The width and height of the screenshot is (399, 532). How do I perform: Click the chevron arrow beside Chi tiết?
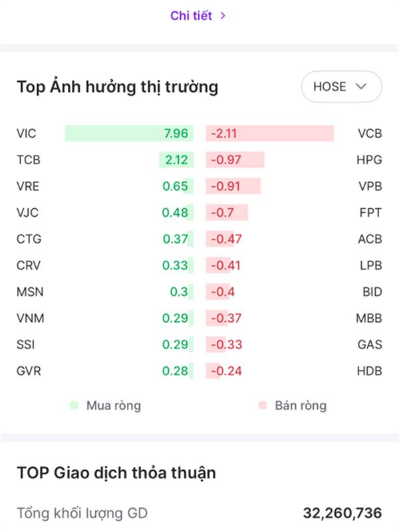[x=223, y=16]
